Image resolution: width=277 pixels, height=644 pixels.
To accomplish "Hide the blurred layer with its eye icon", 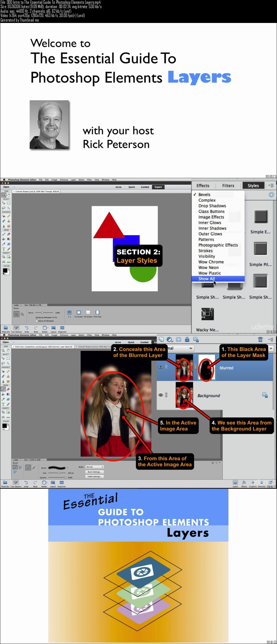I will [161, 367].
